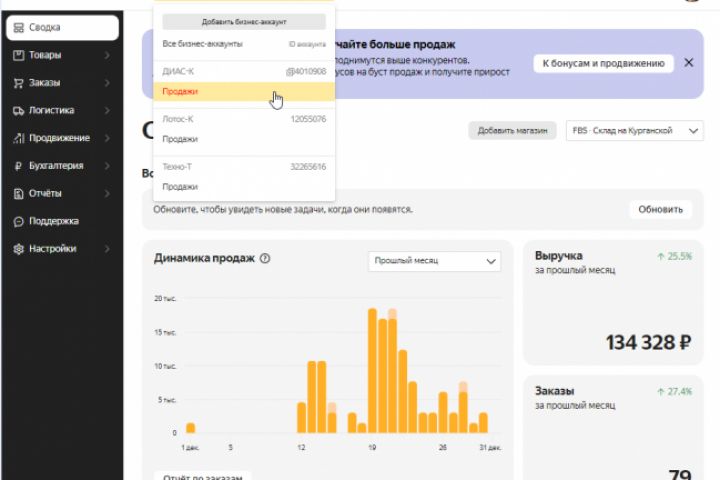Click the Товары box icon
720x480 pixels.
pyautogui.click(x=18, y=55)
